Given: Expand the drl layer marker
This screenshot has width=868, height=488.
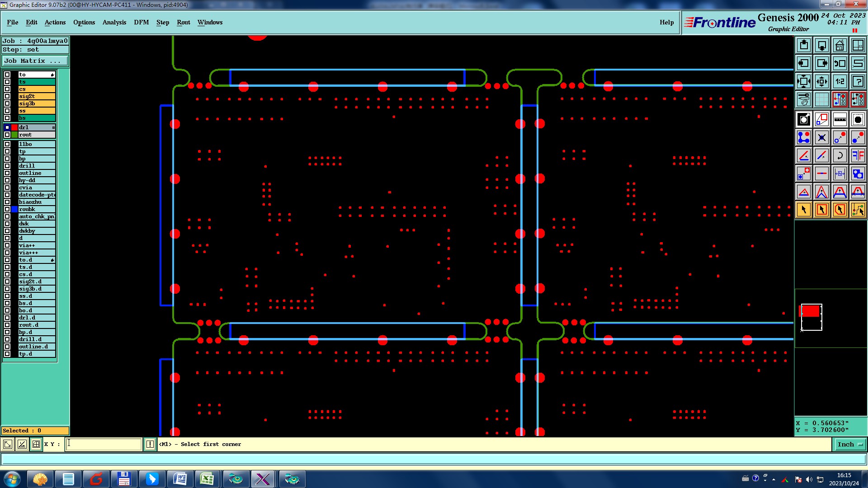Looking at the screenshot, I should click(x=53, y=127).
